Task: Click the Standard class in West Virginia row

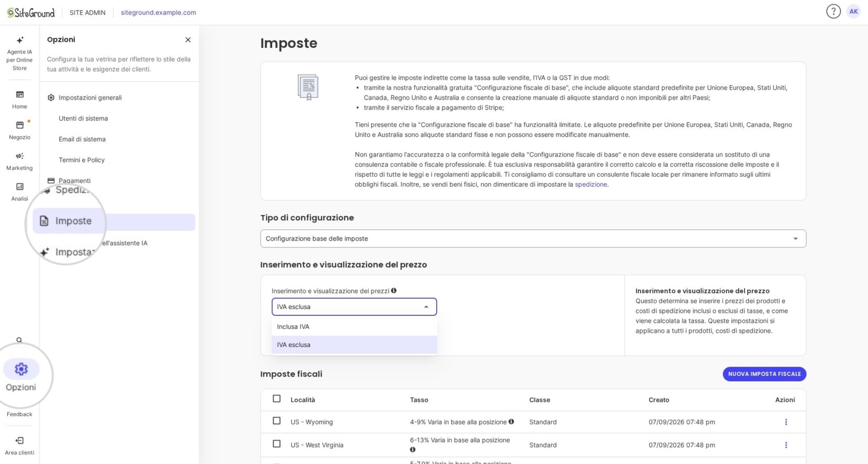Action: [543, 445]
